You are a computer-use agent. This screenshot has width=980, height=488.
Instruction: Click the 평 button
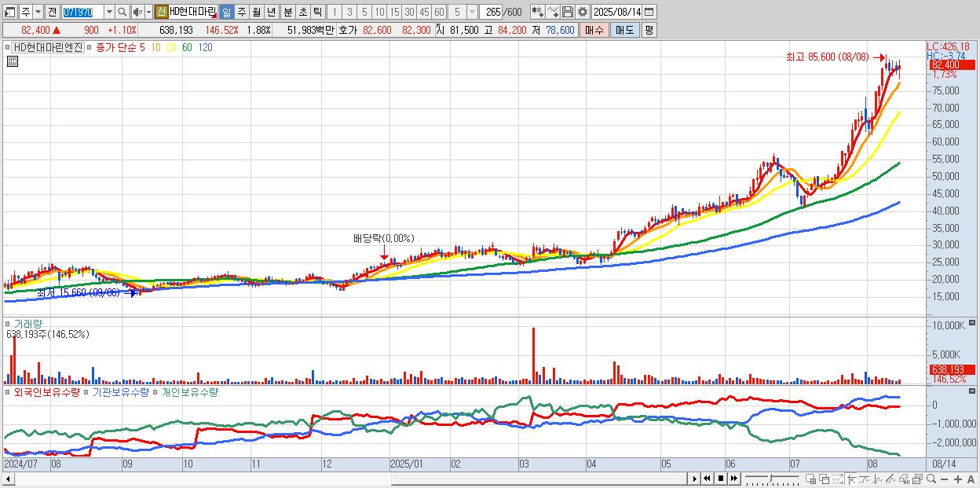point(649,30)
